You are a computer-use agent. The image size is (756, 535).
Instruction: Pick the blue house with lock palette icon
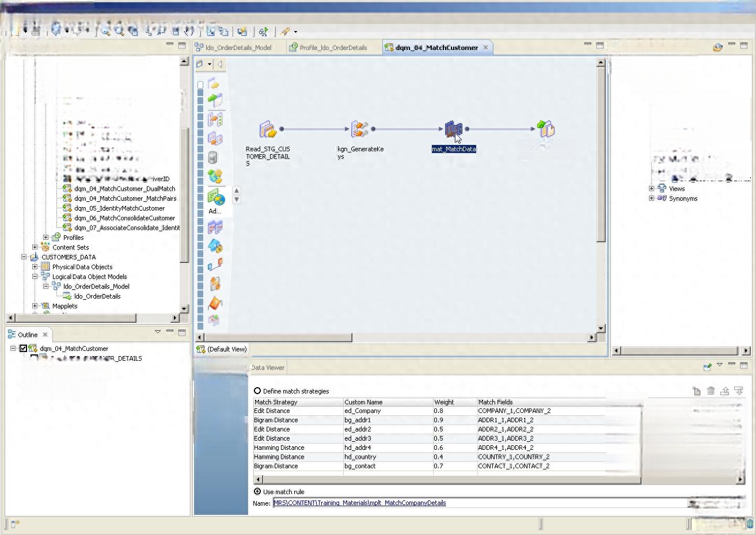pos(215,246)
